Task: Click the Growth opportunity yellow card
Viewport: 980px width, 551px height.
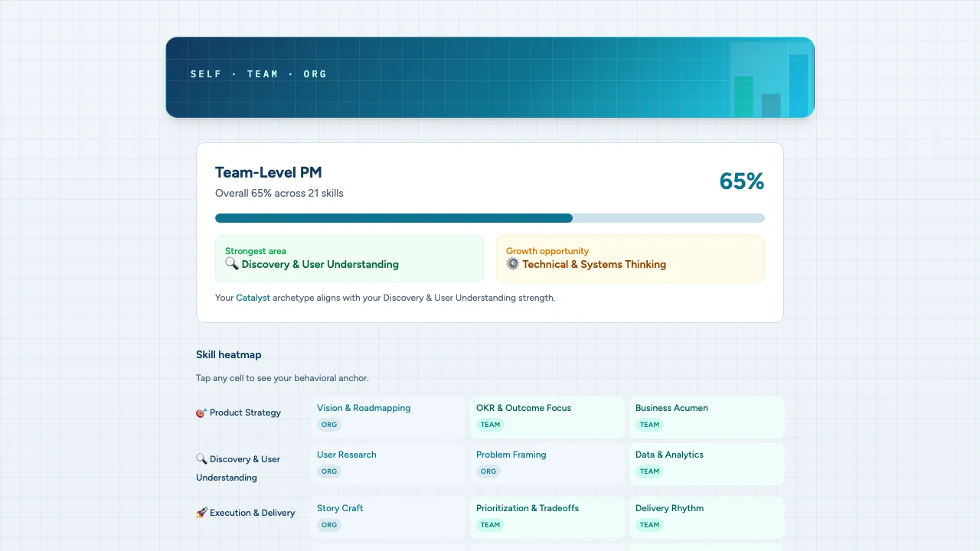Action: pyautogui.click(x=630, y=259)
